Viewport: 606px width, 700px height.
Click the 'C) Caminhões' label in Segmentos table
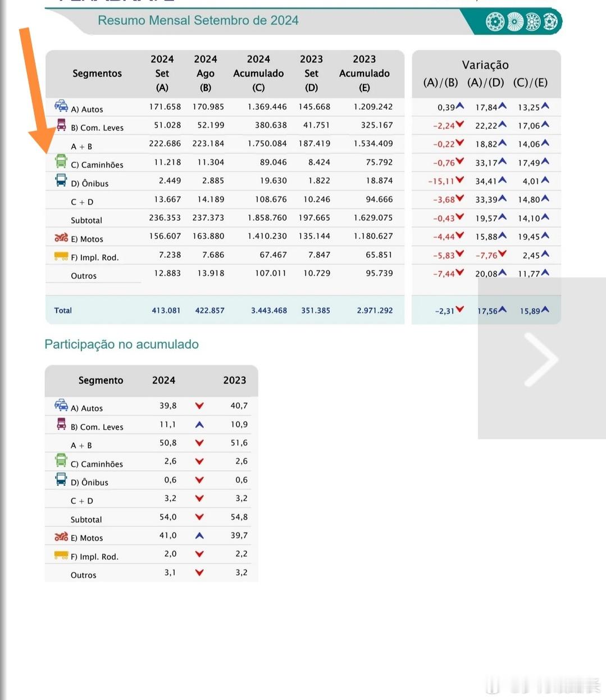coord(97,165)
